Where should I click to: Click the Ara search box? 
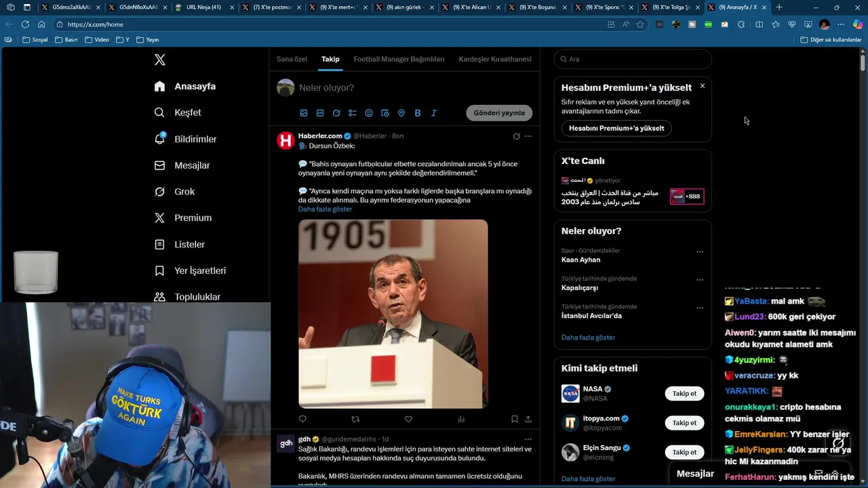[633, 59]
